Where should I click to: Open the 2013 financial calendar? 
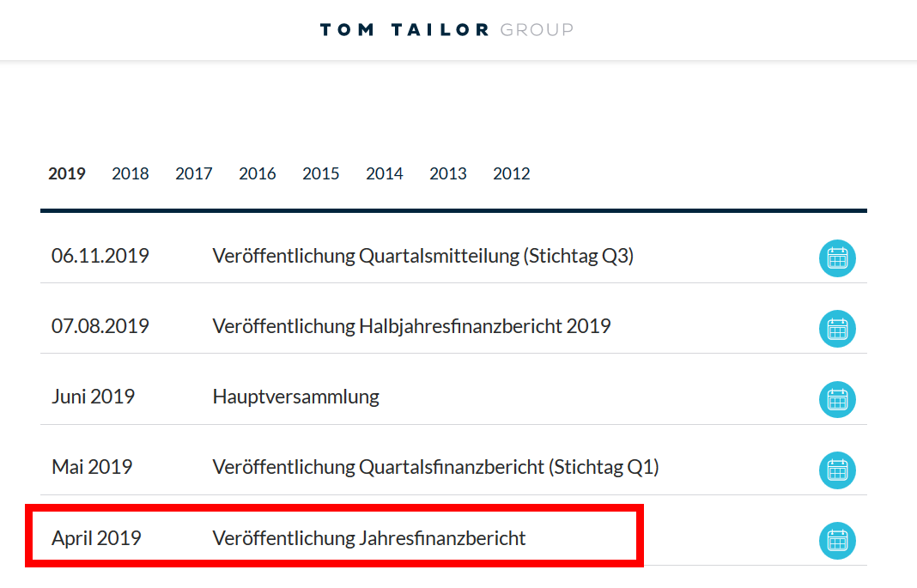(448, 173)
